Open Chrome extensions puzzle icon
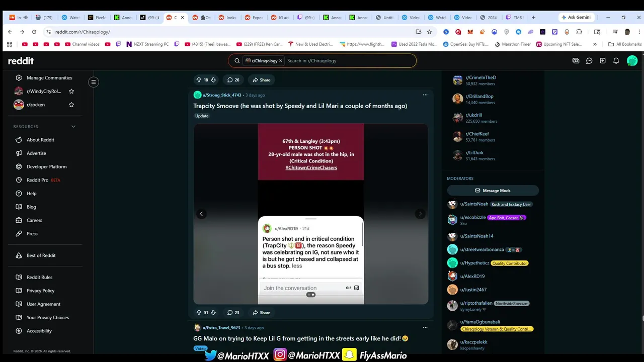 pyautogui.click(x=579, y=32)
